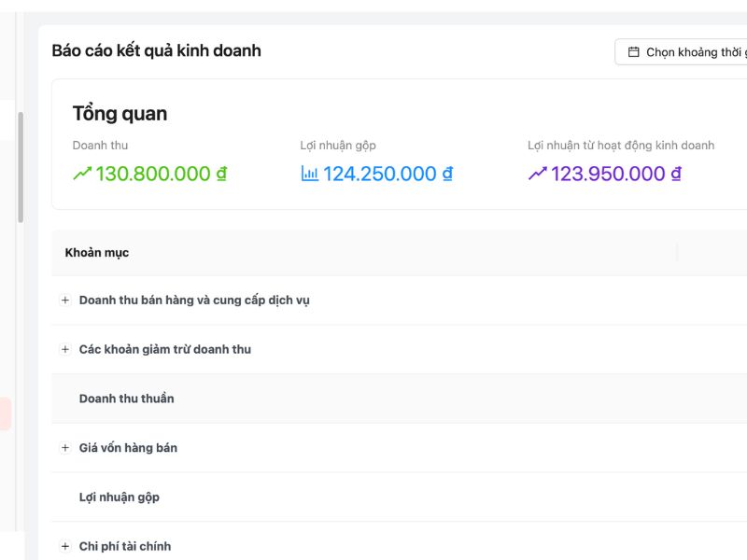Click the red marker on the left edge
747x560 pixels.
[x=3, y=411]
